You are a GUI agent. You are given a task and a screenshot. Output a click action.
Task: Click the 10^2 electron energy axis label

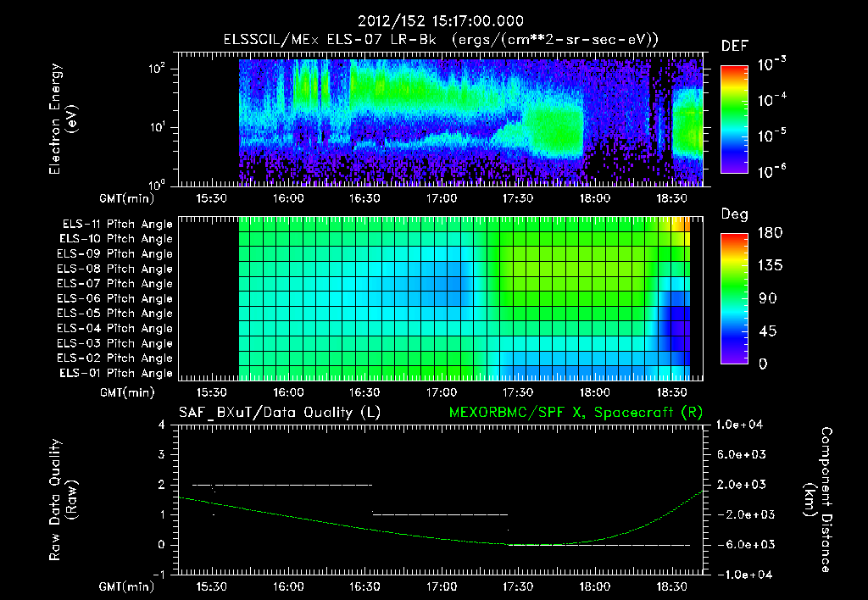click(x=156, y=69)
